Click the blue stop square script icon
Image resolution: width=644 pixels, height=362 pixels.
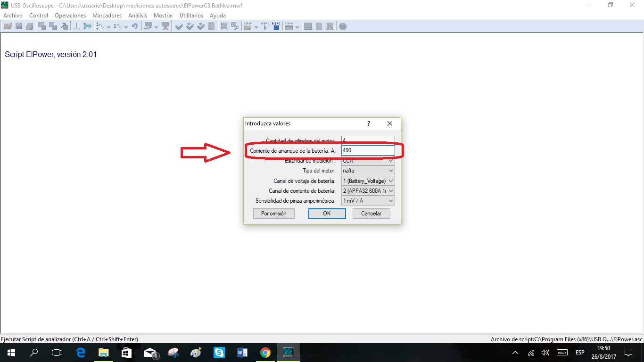click(x=276, y=26)
